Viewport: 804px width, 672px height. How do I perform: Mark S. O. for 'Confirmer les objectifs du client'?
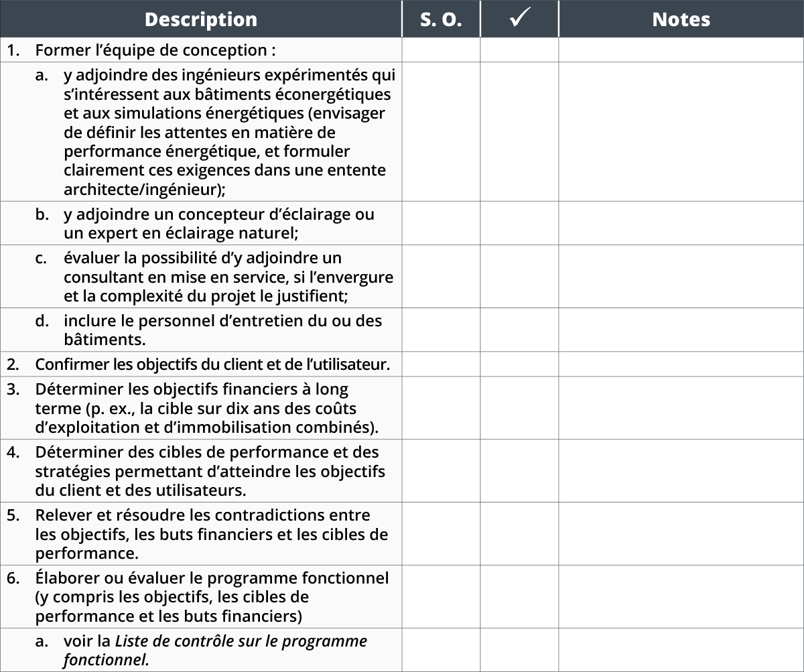tap(441, 364)
